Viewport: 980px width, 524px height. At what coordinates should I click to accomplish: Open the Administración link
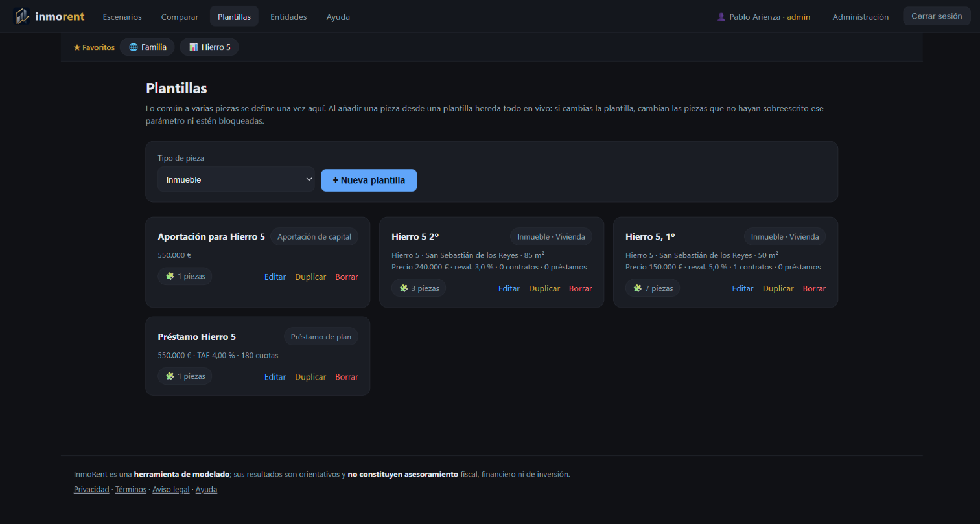(860, 17)
